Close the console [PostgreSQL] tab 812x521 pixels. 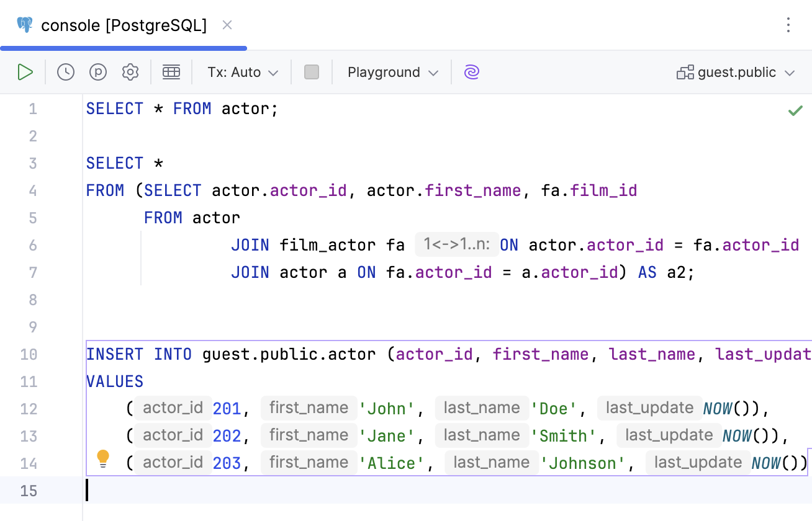click(x=227, y=25)
